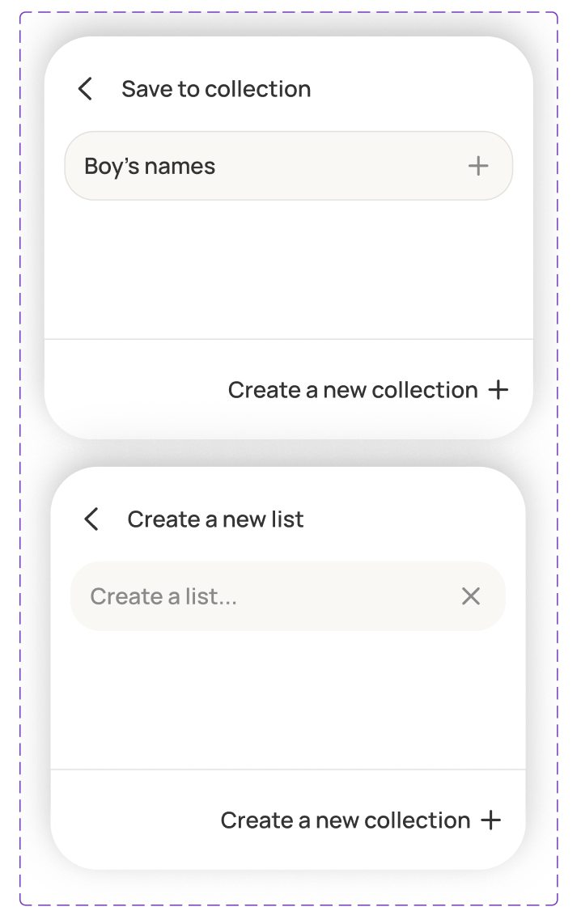Click the empty area below the Boy's names row
The width and height of the screenshot is (581, 924).
288,267
